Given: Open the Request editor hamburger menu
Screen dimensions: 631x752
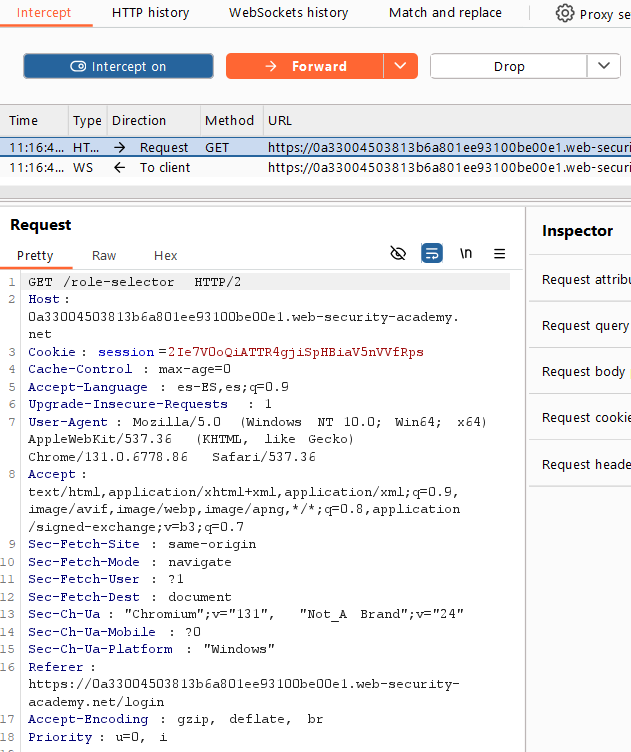Looking at the screenshot, I should 500,254.
